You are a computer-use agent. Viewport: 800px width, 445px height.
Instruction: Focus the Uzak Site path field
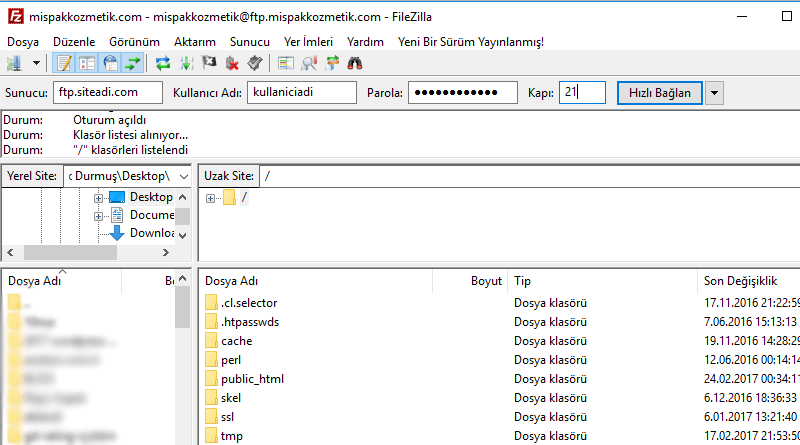530,176
